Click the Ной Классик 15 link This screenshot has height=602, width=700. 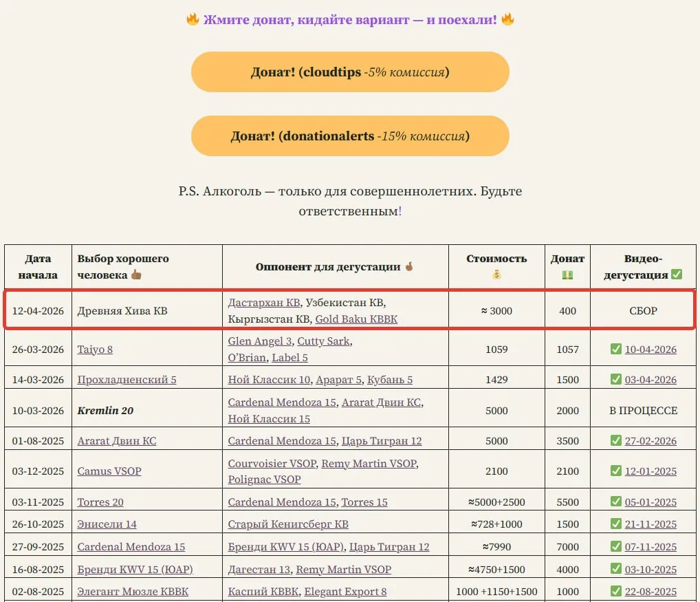pyautogui.click(x=269, y=418)
